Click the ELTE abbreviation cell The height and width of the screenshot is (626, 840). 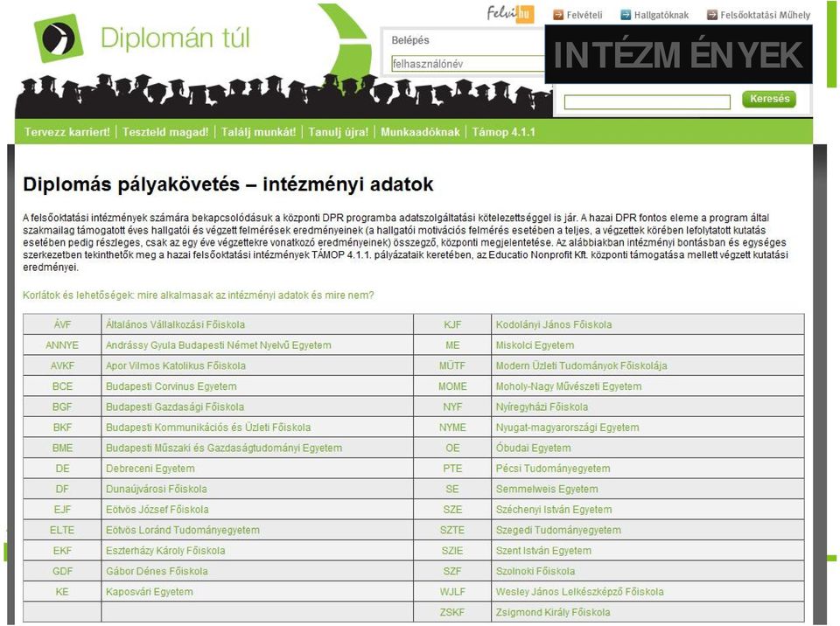click(x=62, y=530)
